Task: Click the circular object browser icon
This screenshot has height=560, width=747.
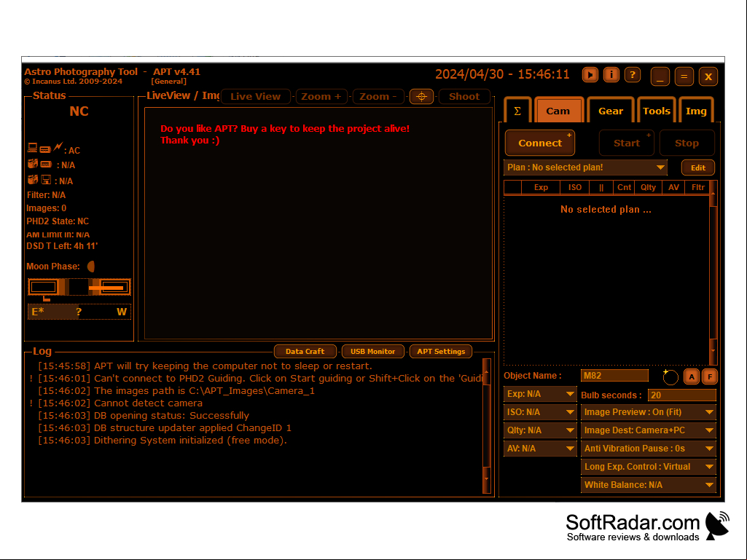Action: click(670, 376)
